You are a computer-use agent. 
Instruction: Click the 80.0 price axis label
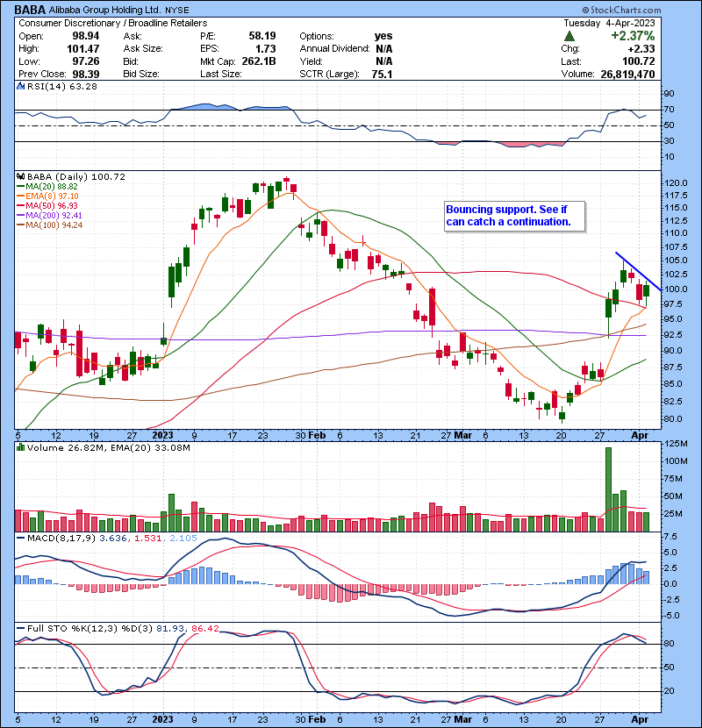673,418
